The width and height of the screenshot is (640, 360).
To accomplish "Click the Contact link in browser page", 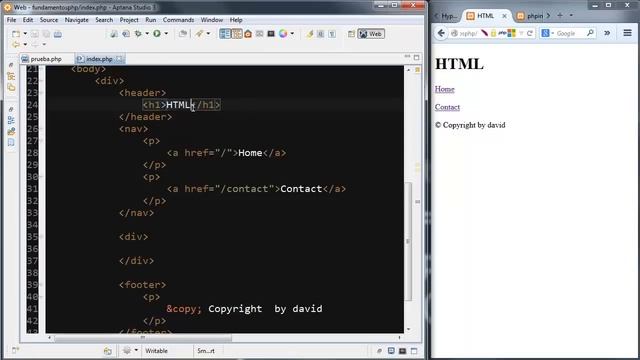I will [x=447, y=107].
